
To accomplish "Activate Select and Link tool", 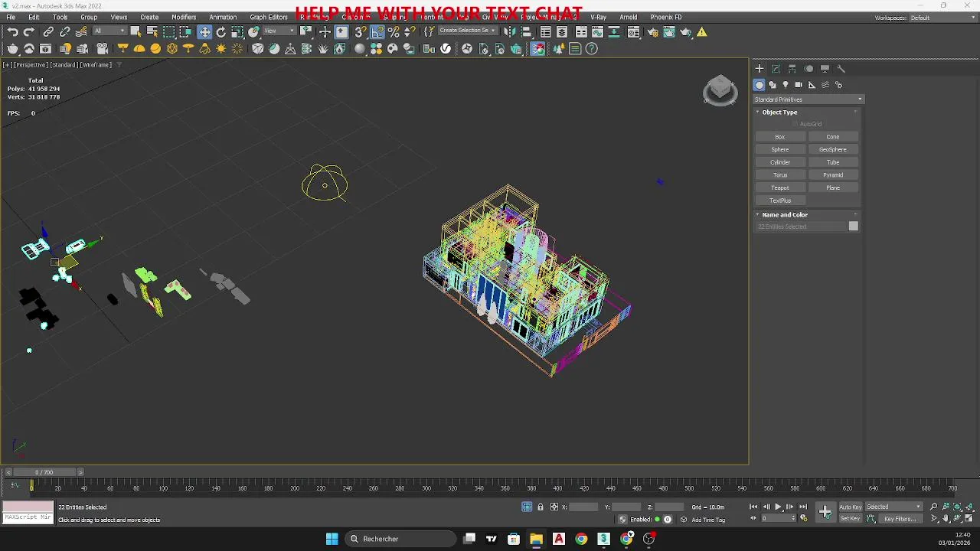I will (x=48, y=31).
